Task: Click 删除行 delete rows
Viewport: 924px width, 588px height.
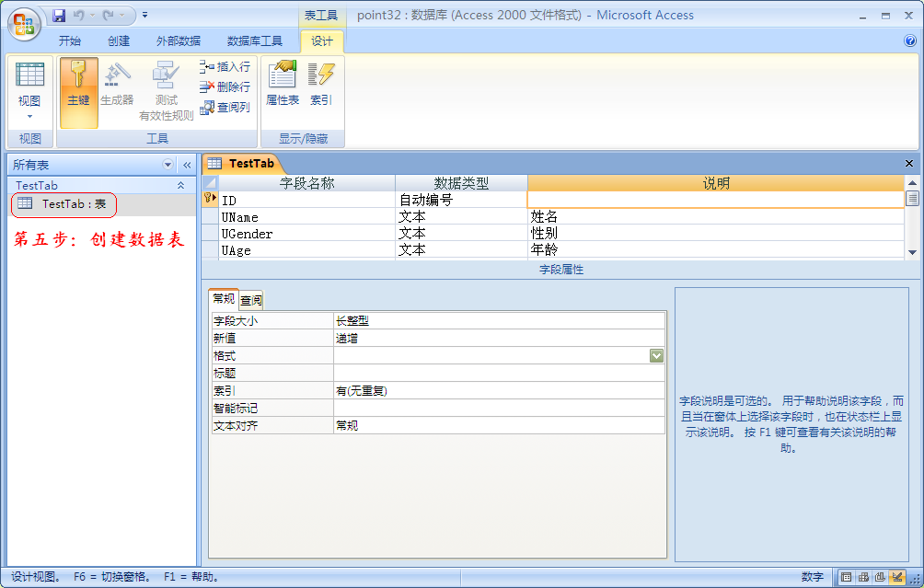Action: (225, 86)
